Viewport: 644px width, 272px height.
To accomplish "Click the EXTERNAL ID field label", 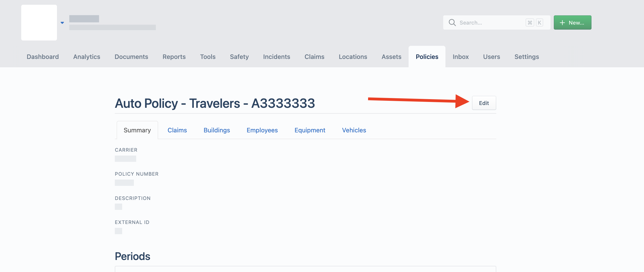I will click(x=132, y=222).
